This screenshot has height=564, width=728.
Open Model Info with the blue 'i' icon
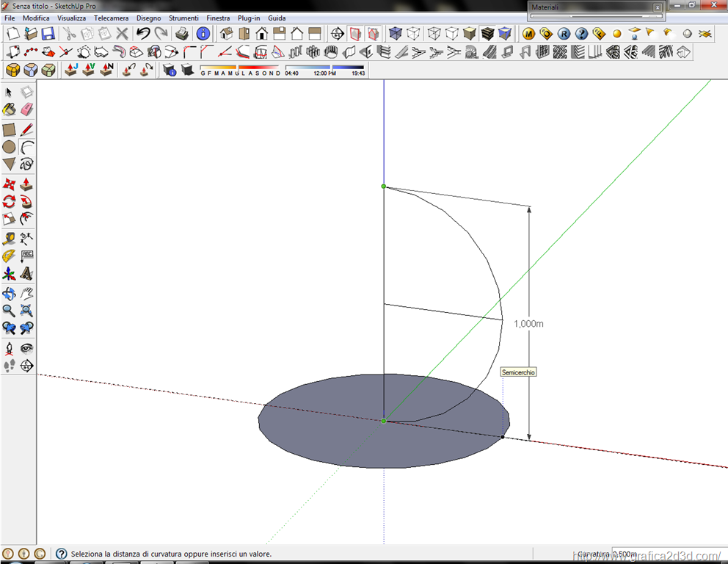(203, 33)
